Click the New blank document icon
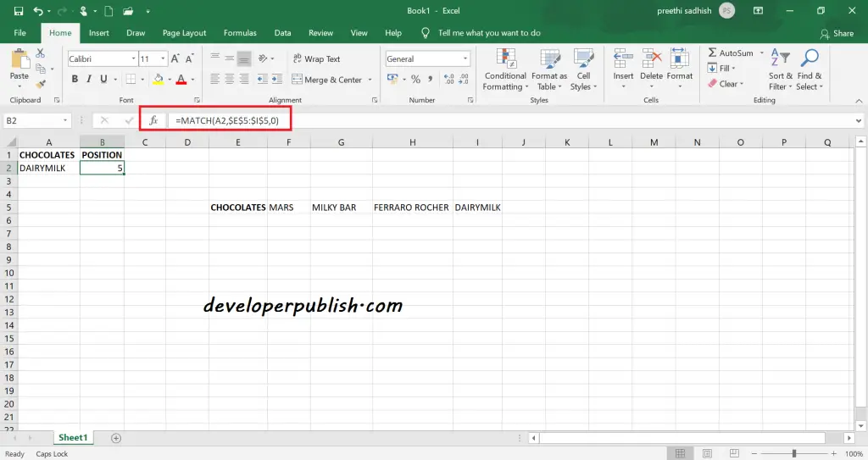Screen dimensions: 868x460 108,11
